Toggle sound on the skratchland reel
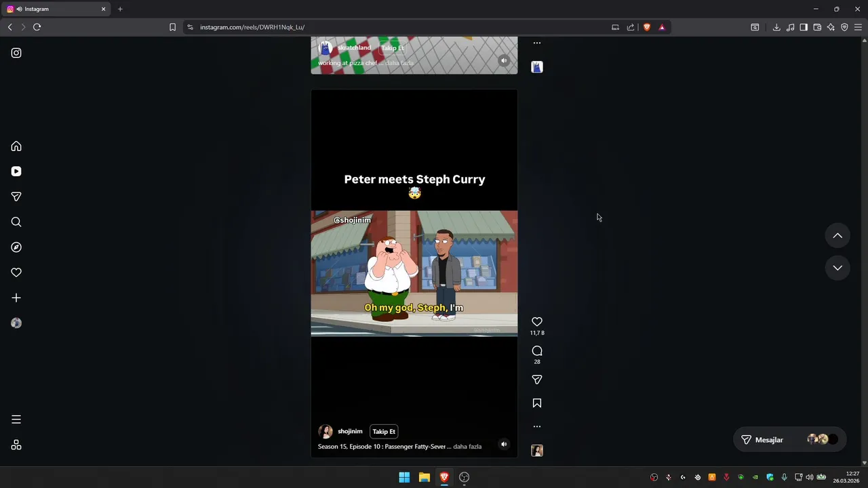The height and width of the screenshot is (488, 868). point(503,60)
